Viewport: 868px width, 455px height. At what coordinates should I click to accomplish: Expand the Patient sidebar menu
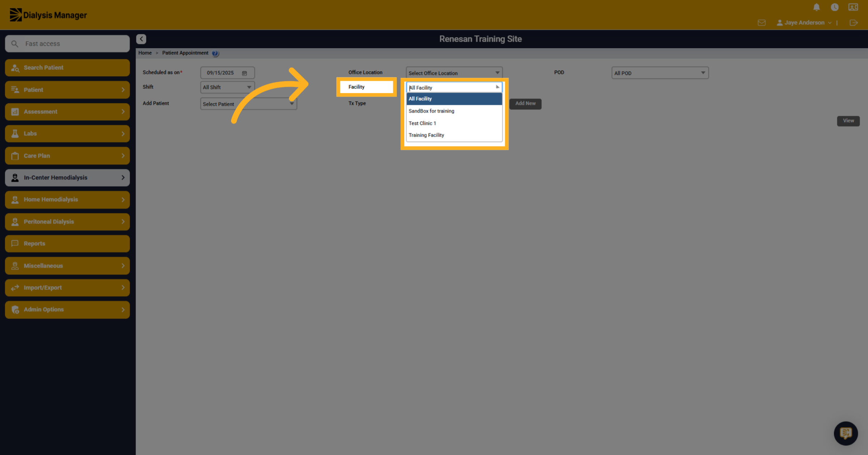click(x=67, y=90)
